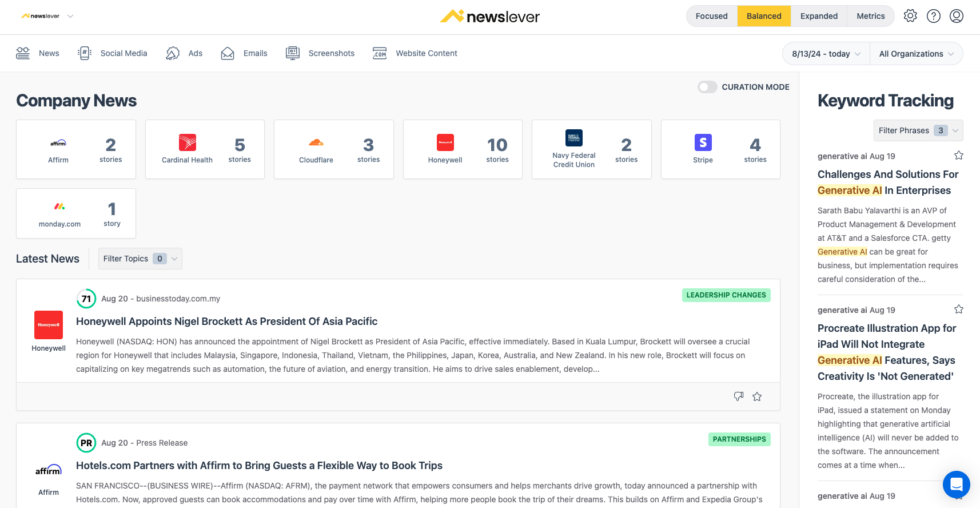980x508 pixels.
Task: Open Hotels.com Partners with Affirm headline
Action: point(260,466)
